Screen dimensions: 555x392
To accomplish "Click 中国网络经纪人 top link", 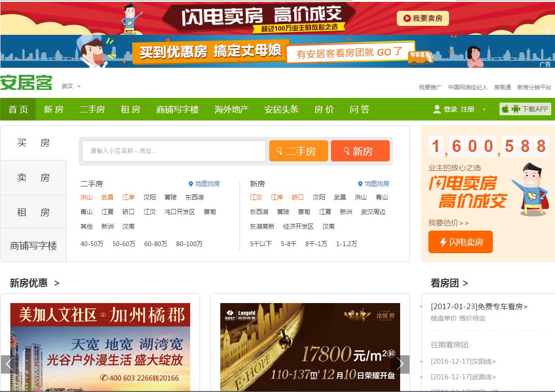I will tap(467, 88).
